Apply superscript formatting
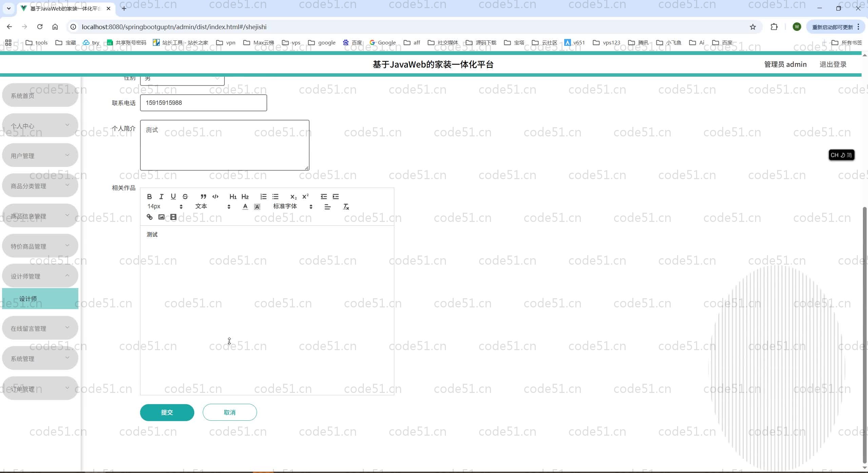Viewport: 868px width, 473px height. tap(305, 196)
